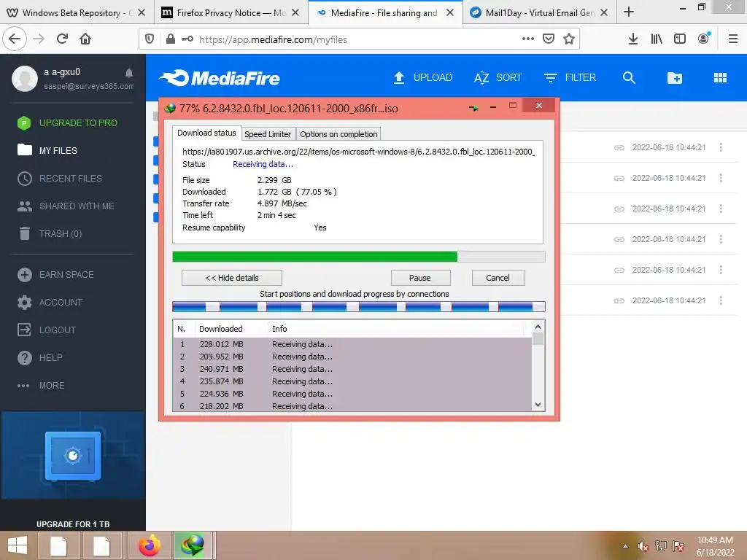Click the Hide details button
Viewport: 747px width, 560px height.
232,278
